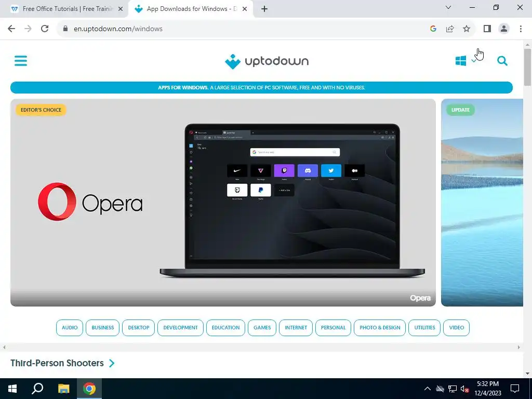Open a new browser tab
The width and height of the screenshot is (532, 399).
pos(264,9)
